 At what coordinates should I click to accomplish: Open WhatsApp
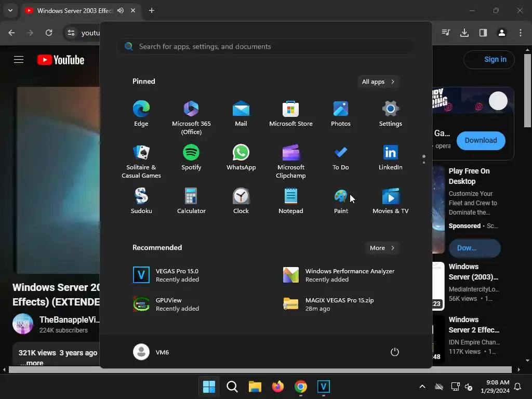(241, 158)
